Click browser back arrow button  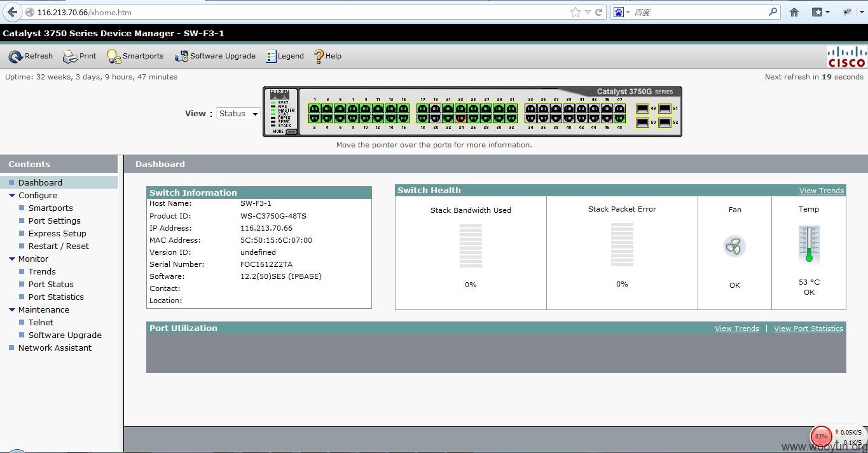13,12
